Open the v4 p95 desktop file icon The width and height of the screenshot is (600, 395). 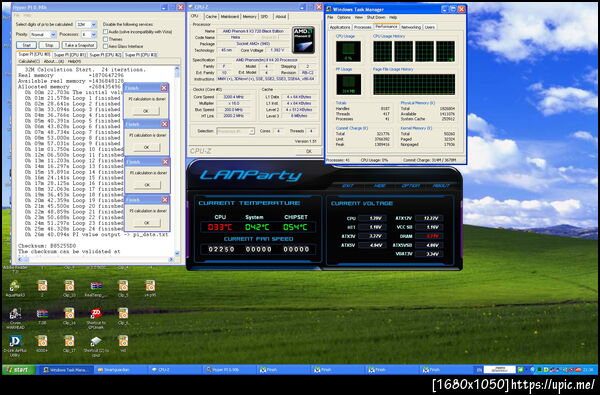(x=150, y=287)
